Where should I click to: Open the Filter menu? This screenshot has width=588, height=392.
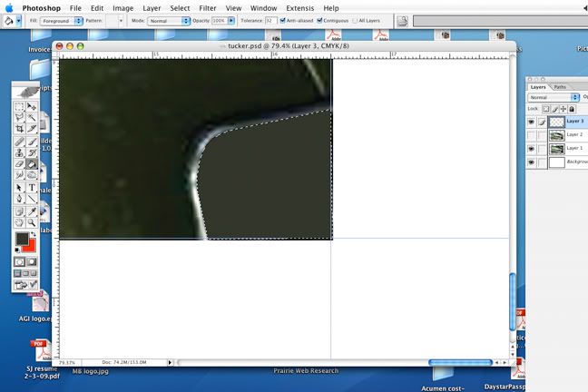pos(208,8)
